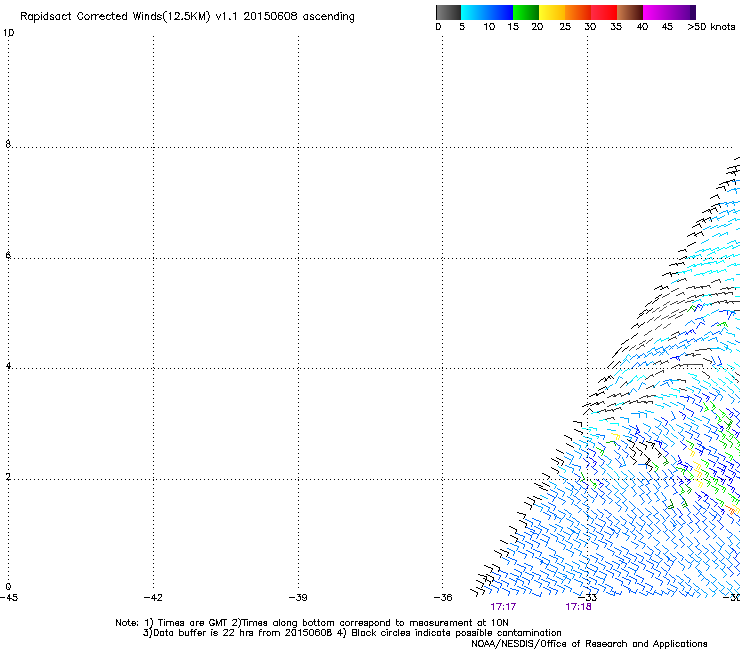Image resolution: width=740 pixels, height=650 pixels.
Task: Click the green 15-20 knots color band
Action: coord(526,12)
